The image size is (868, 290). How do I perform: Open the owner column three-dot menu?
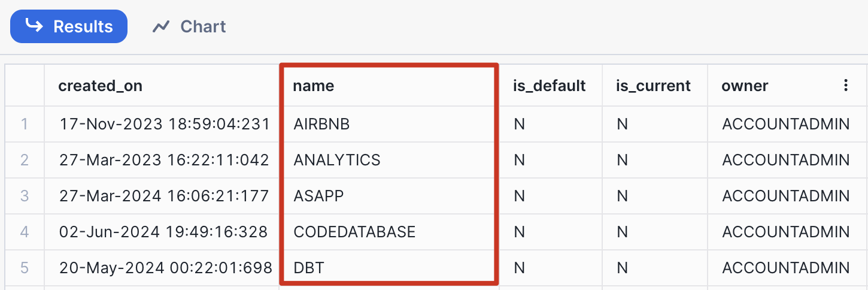(845, 86)
